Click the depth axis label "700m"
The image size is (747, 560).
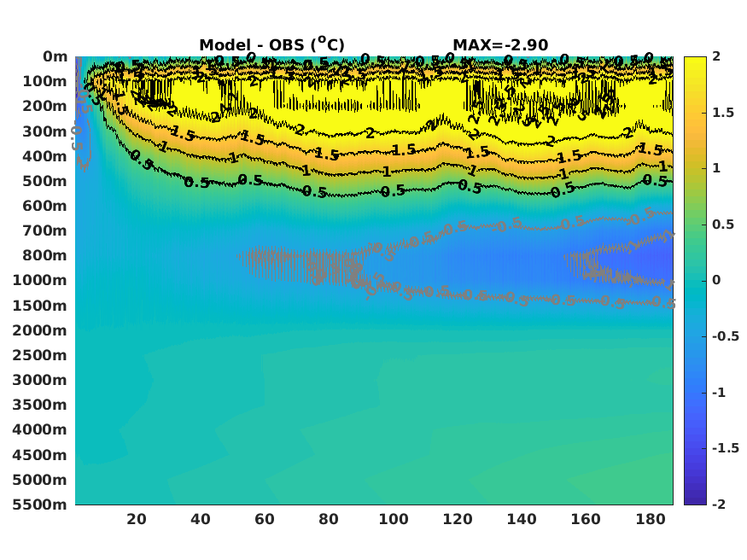click(x=44, y=230)
